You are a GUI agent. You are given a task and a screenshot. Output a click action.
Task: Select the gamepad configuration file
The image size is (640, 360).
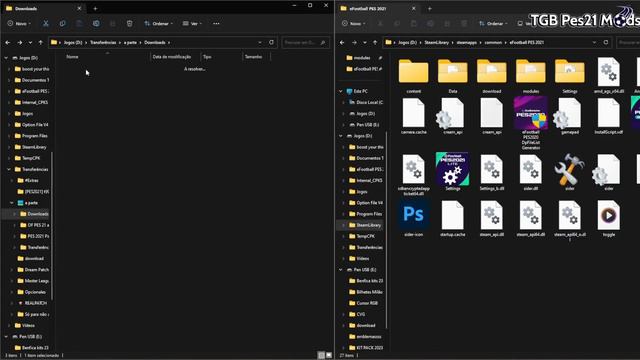[569, 116]
